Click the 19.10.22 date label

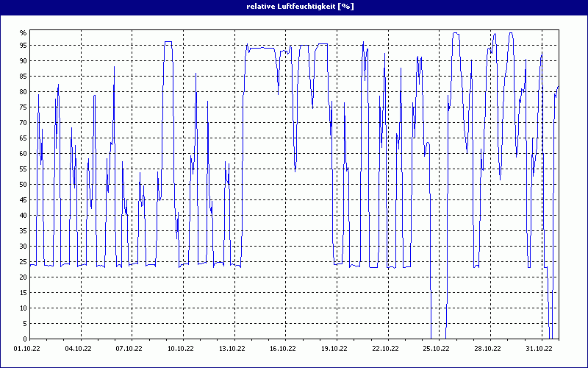click(334, 349)
